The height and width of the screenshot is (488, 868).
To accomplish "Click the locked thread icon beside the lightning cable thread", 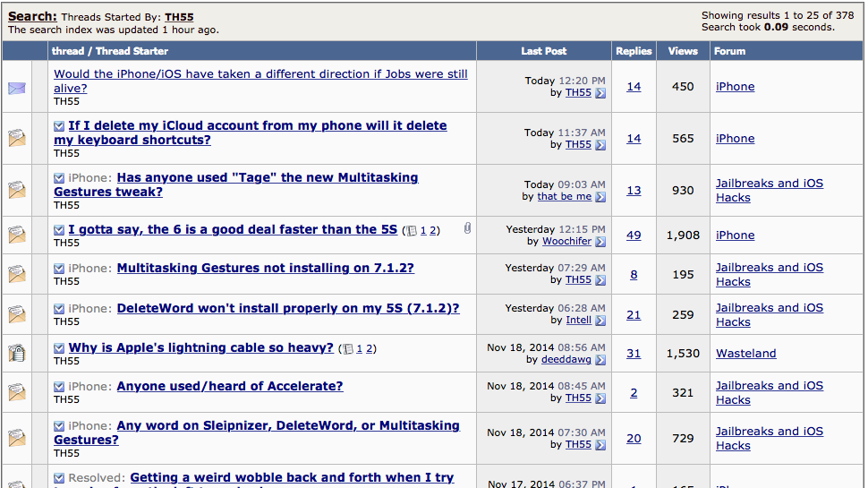I will coord(17,352).
